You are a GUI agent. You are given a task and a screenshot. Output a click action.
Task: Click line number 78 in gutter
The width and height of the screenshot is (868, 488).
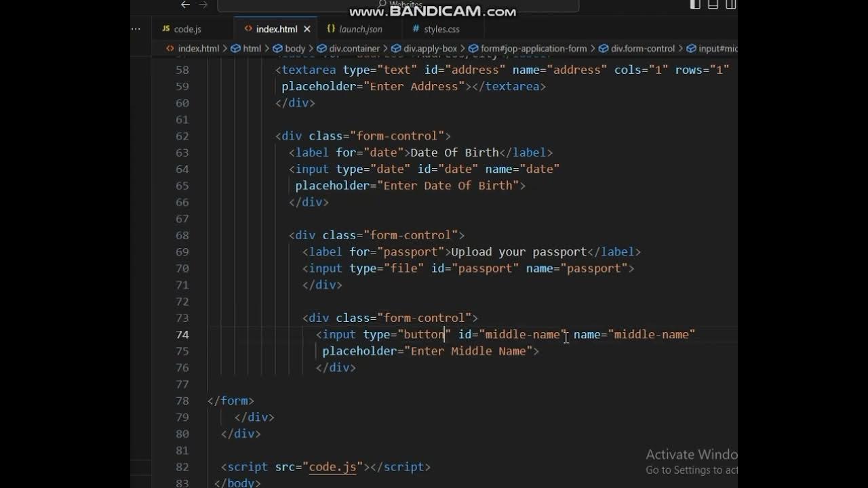182,401
